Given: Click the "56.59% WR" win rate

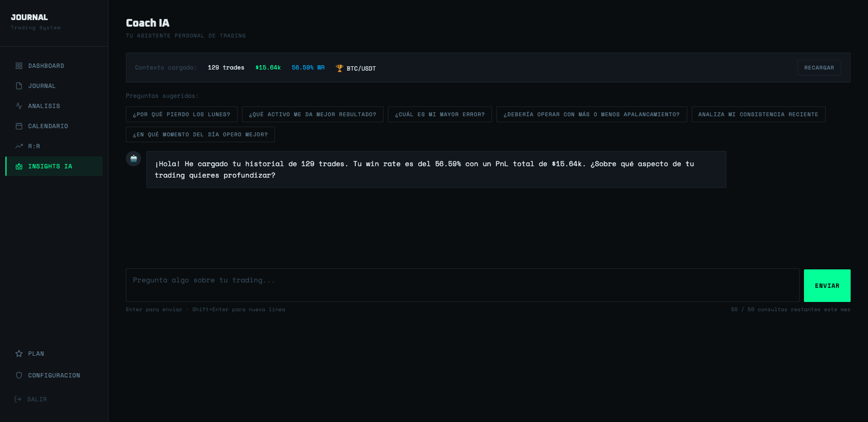Looking at the screenshot, I should [x=308, y=68].
